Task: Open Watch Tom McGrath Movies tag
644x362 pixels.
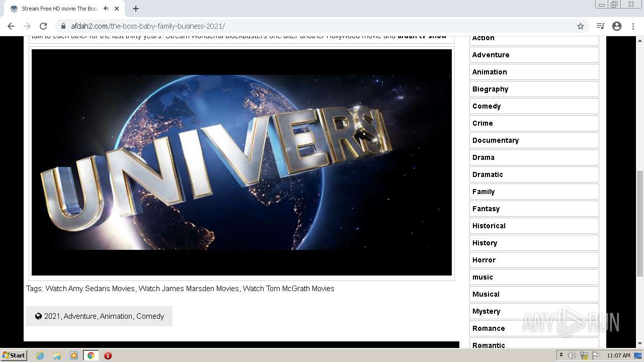Action: [x=288, y=289]
